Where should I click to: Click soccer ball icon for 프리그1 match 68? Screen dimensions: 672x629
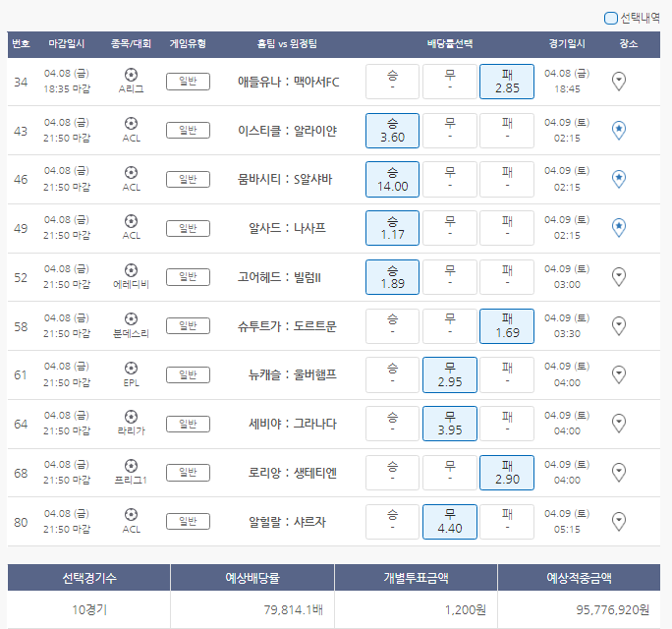[x=131, y=466]
